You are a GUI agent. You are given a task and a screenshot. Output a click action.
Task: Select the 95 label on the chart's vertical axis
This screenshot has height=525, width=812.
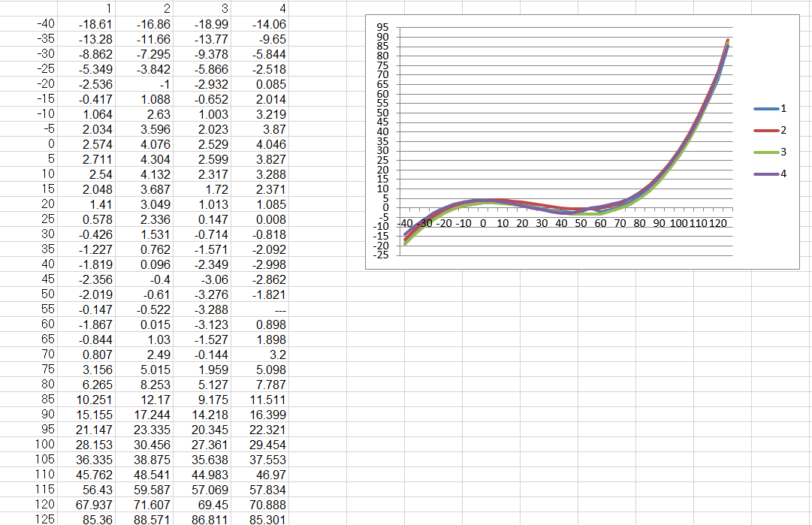coord(382,28)
